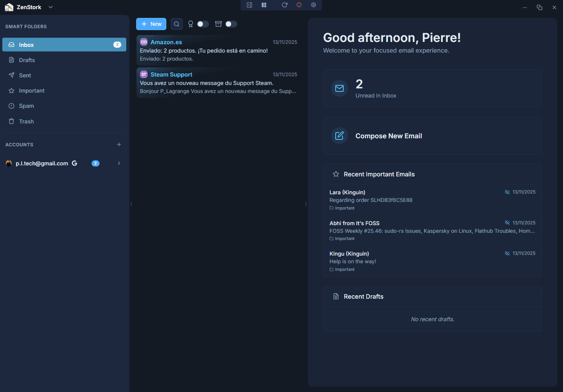Open the Sent smart folder
The width and height of the screenshot is (563, 392).
[25, 75]
